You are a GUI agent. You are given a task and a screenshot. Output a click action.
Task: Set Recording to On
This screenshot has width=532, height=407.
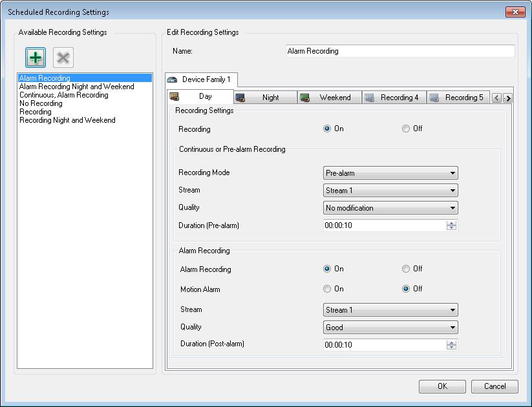coord(326,129)
